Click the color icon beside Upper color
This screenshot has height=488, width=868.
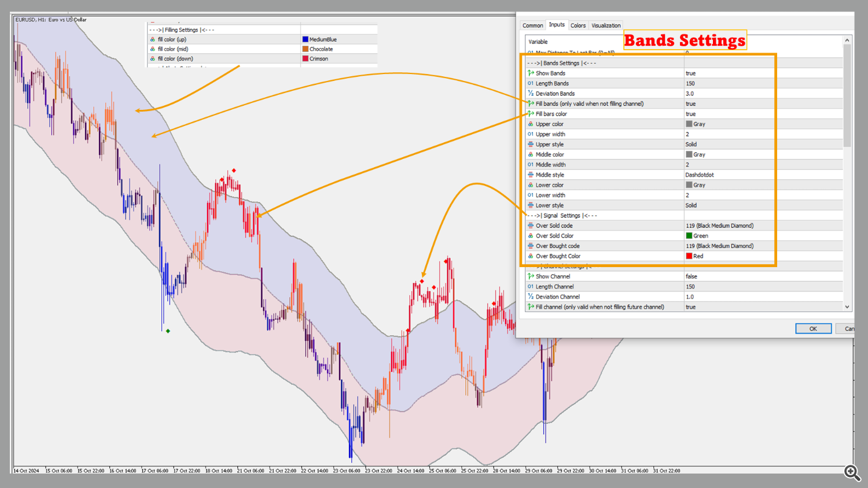tap(531, 124)
